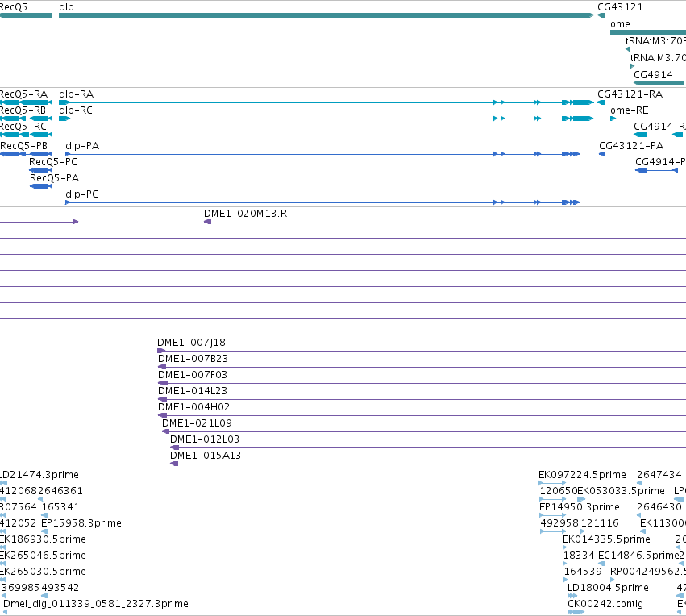Open the LD21474.3prime EST label
Screen dimensions: 686x616
[x=39, y=475]
